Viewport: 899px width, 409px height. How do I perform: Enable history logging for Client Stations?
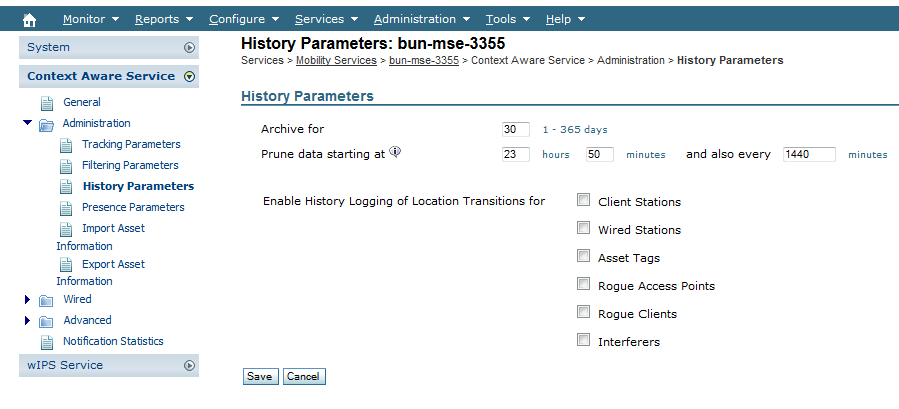click(x=583, y=201)
